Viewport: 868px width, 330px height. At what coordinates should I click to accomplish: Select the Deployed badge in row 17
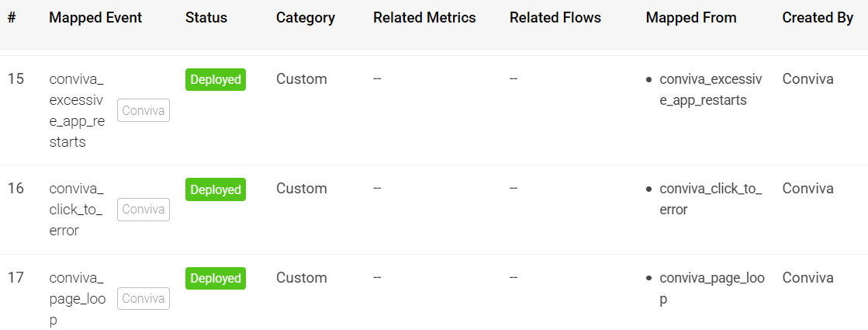coord(216,279)
